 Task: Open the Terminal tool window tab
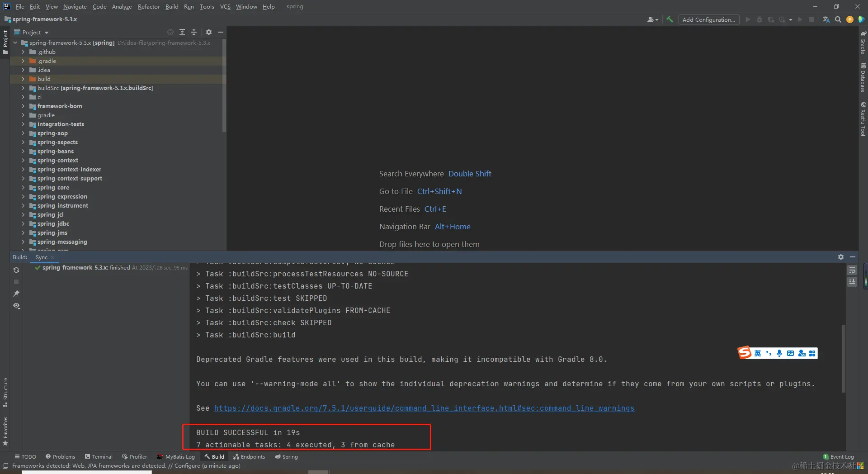pos(99,456)
